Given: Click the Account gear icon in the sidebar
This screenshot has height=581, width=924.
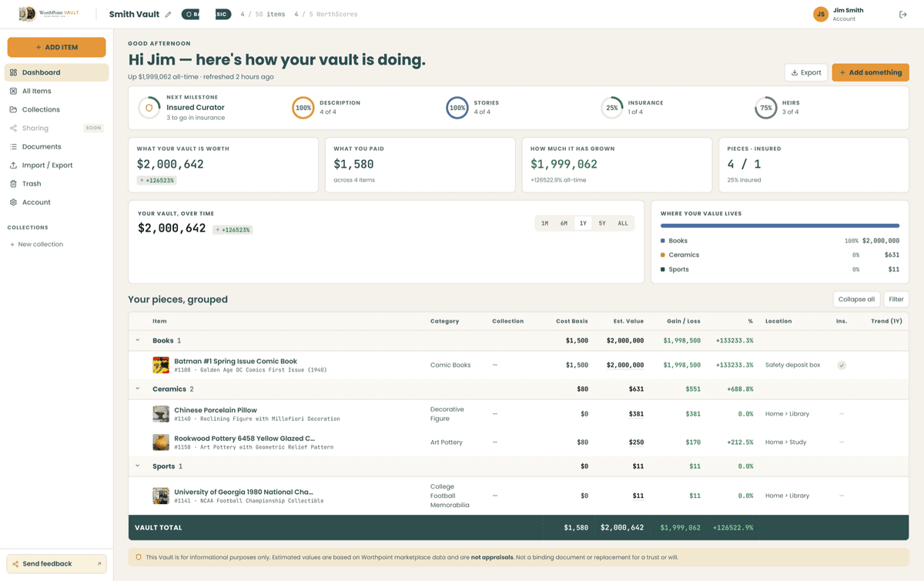Looking at the screenshot, I should click(x=14, y=202).
